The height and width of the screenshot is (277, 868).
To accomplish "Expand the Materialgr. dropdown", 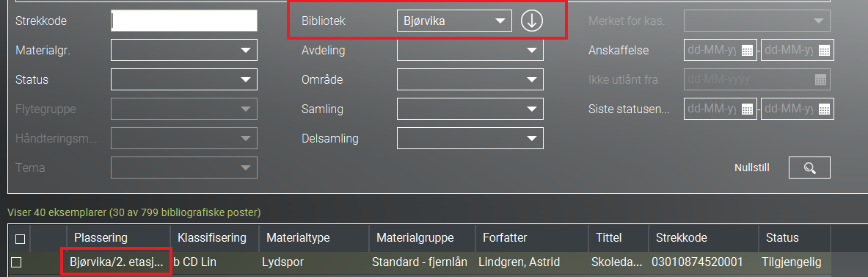I will (x=184, y=51).
